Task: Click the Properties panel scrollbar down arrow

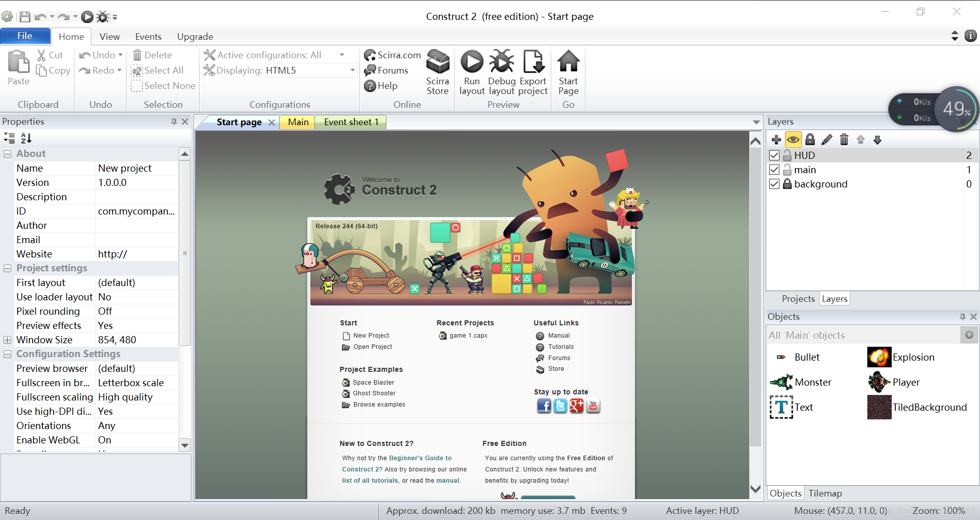Action: pos(185,445)
